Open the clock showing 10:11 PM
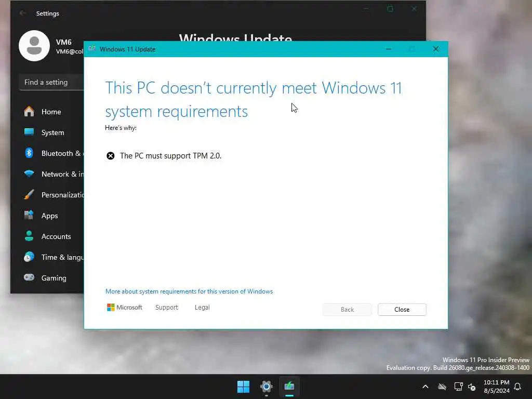 pos(496,387)
